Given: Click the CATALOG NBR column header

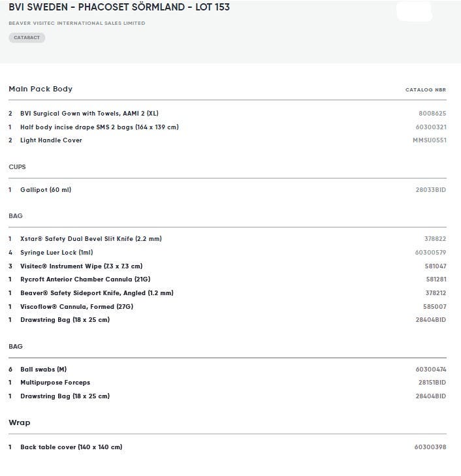Looking at the screenshot, I should [x=426, y=90].
